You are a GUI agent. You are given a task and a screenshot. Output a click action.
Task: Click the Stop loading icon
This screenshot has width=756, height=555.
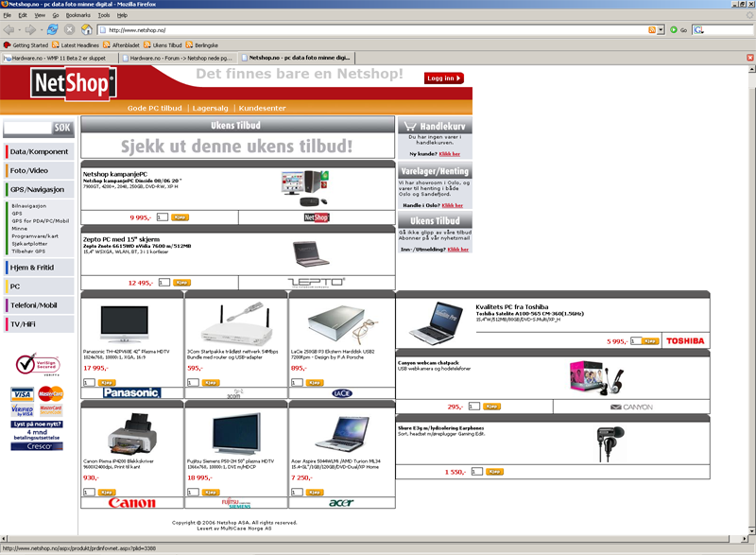click(69, 30)
